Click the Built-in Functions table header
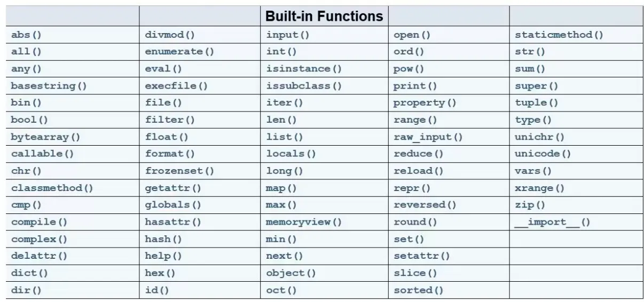644x302 pixels. click(324, 16)
